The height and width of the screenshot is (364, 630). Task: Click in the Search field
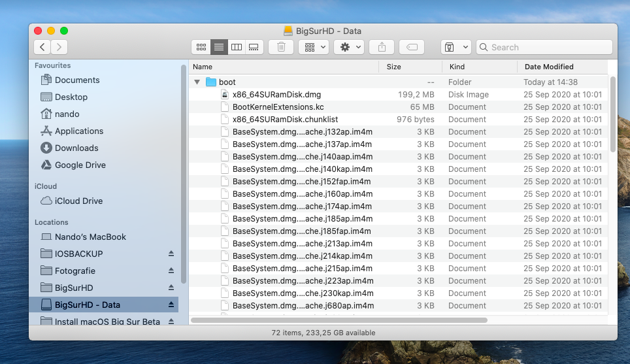point(544,47)
